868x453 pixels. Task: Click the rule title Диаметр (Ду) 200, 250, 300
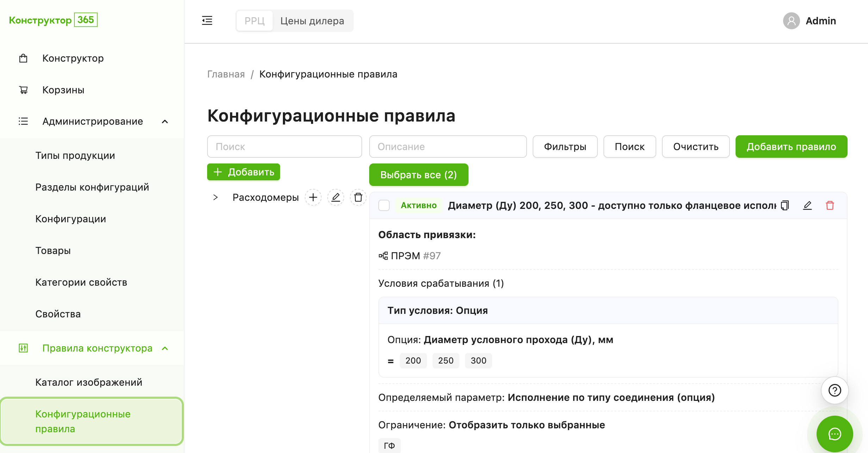(612, 205)
